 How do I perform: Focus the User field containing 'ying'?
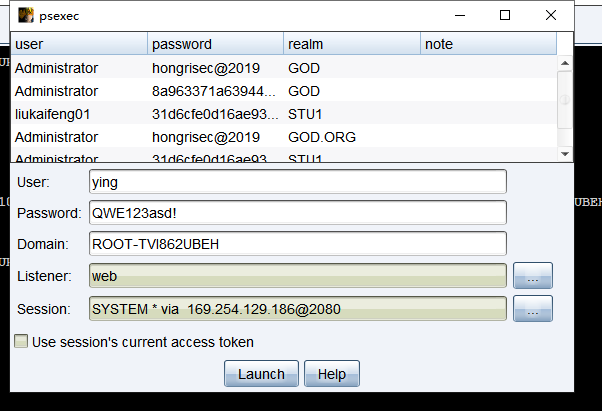297,182
